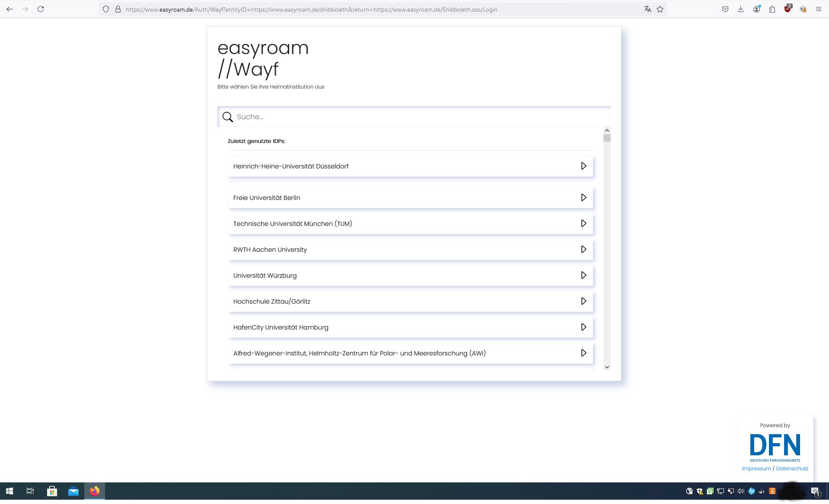The width and height of the screenshot is (829, 504).
Task: Open Windows Security tray icon
Action: [x=700, y=491]
